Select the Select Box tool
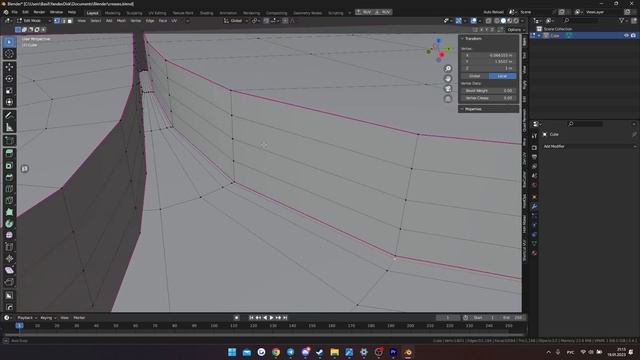 pos(9,42)
